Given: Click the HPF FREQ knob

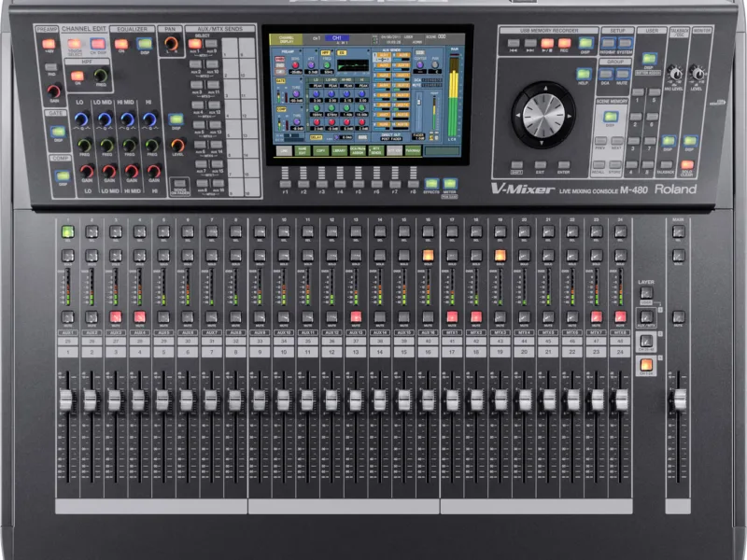Looking at the screenshot, I should (x=101, y=76).
